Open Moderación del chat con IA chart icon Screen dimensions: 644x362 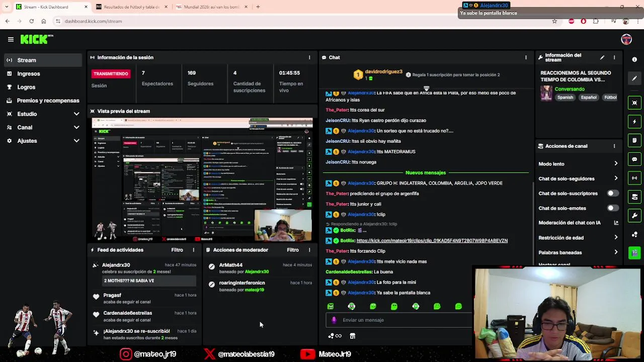tap(616, 223)
